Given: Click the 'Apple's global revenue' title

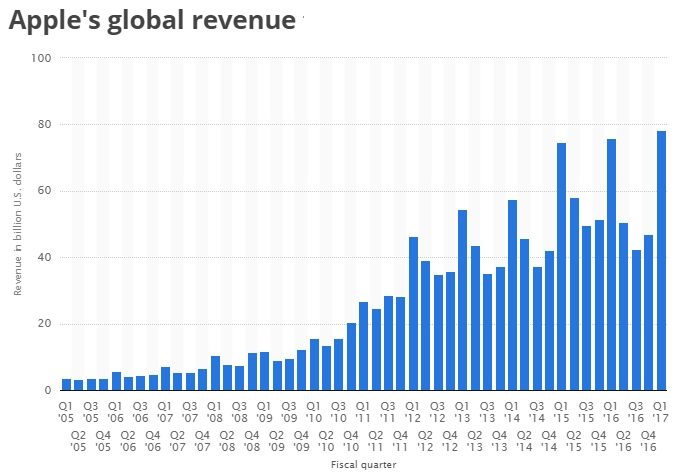Looking at the screenshot, I should tap(152, 20).
